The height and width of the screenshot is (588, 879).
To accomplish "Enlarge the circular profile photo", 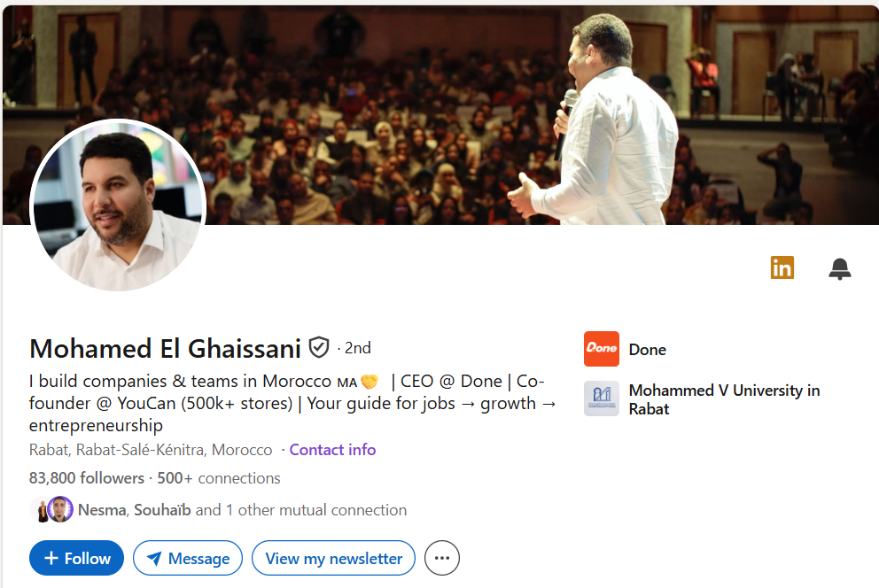I will (118, 206).
